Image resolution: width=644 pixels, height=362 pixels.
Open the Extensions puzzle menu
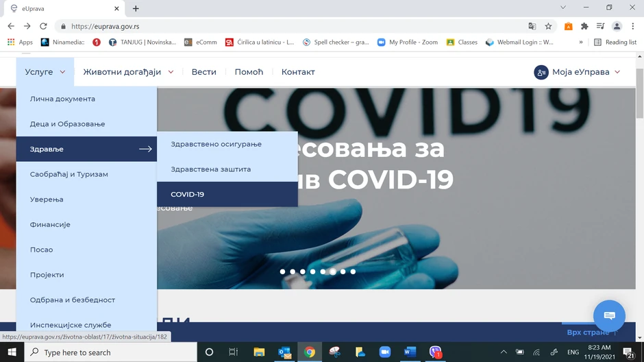[x=584, y=26]
